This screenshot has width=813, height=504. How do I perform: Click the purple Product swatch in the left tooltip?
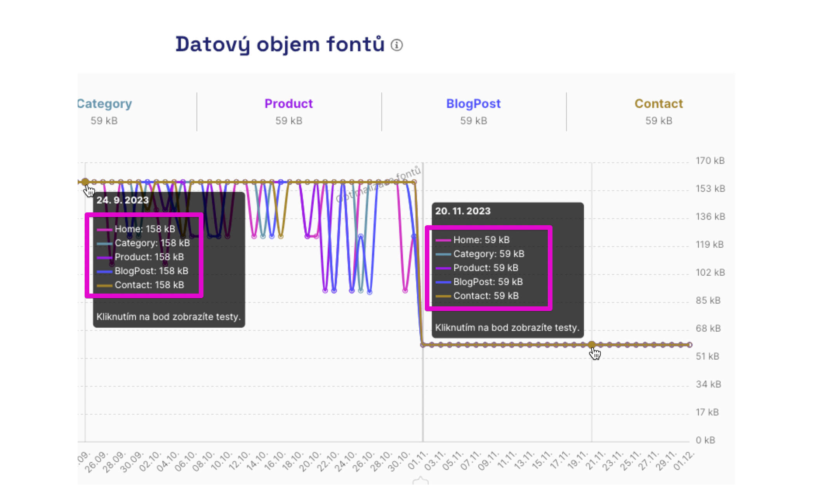[104, 257]
